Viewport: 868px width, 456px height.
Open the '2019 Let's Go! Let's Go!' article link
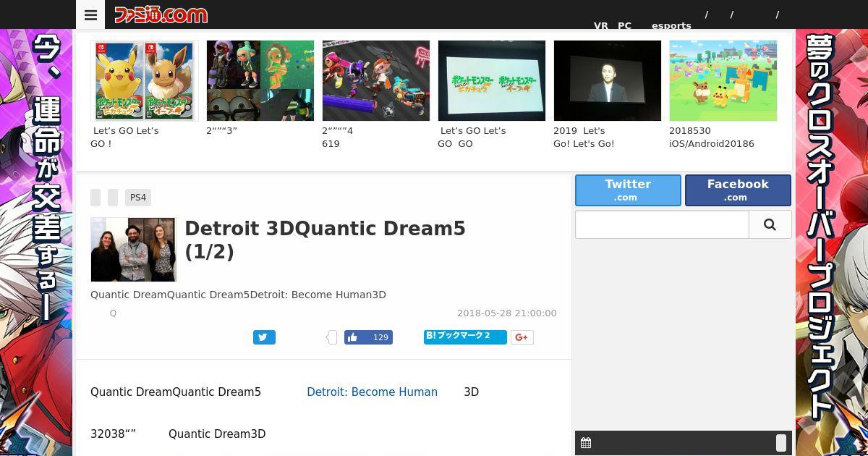(584, 137)
